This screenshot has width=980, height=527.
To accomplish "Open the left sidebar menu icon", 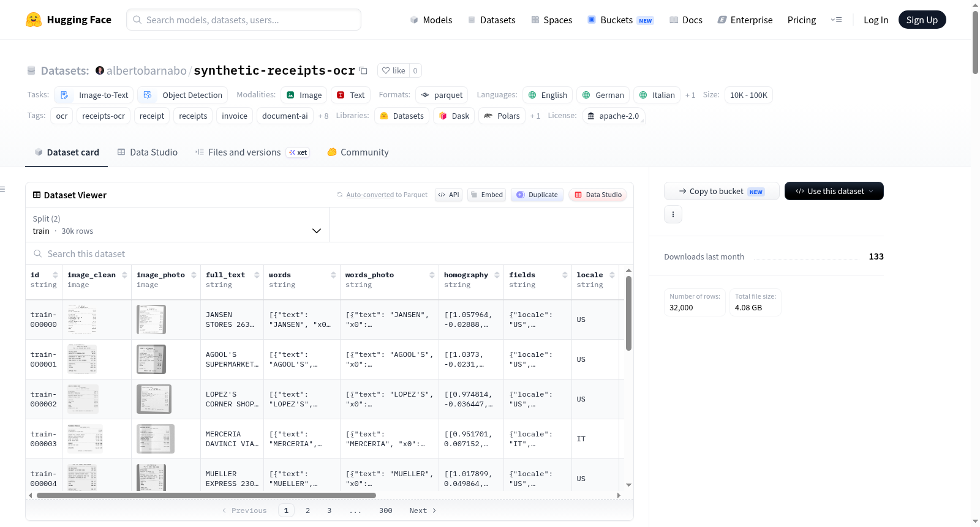I will click(2, 189).
